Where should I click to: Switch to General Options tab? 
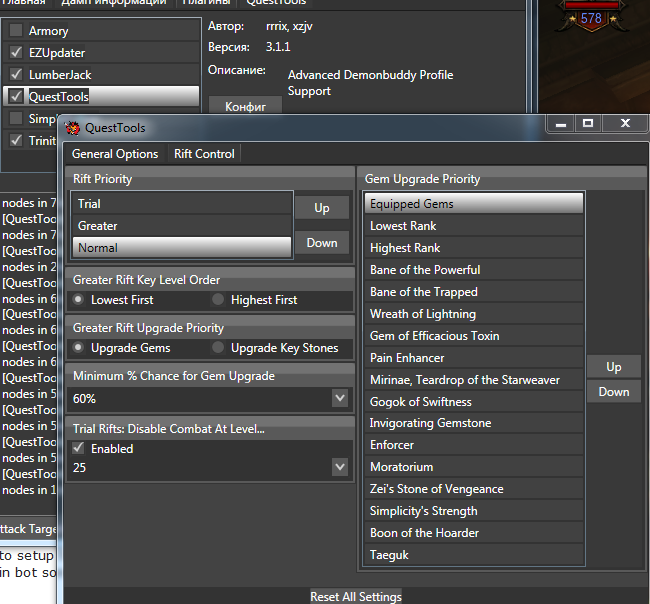click(x=115, y=154)
